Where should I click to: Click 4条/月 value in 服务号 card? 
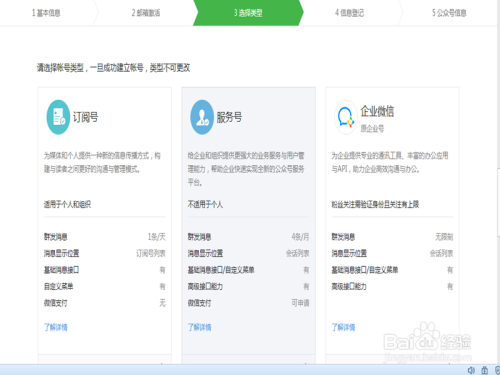tap(300, 237)
